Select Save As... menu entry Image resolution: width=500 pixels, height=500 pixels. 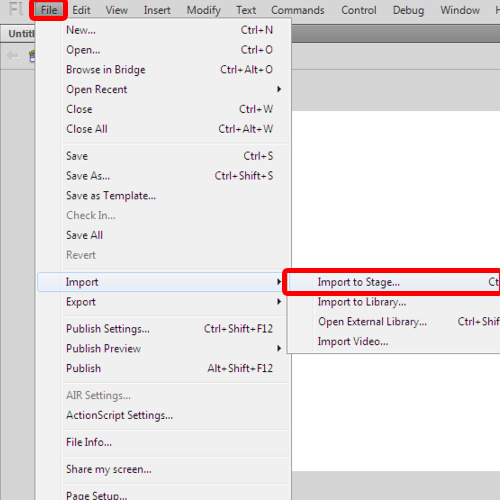(x=163, y=175)
